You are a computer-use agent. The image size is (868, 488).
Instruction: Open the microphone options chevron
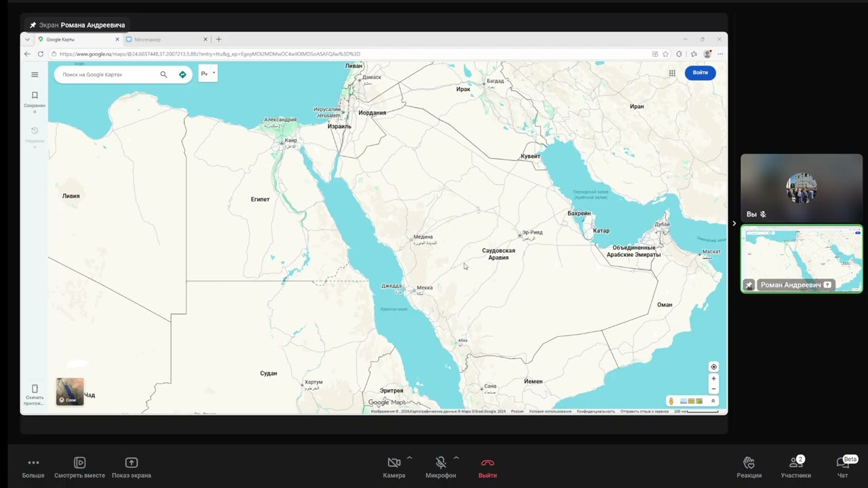[x=456, y=458]
